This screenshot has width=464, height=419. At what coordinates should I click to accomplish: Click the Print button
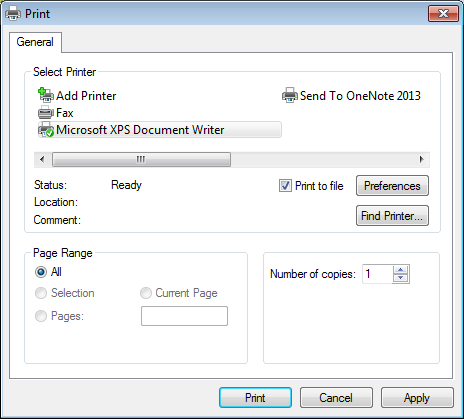[255, 397]
